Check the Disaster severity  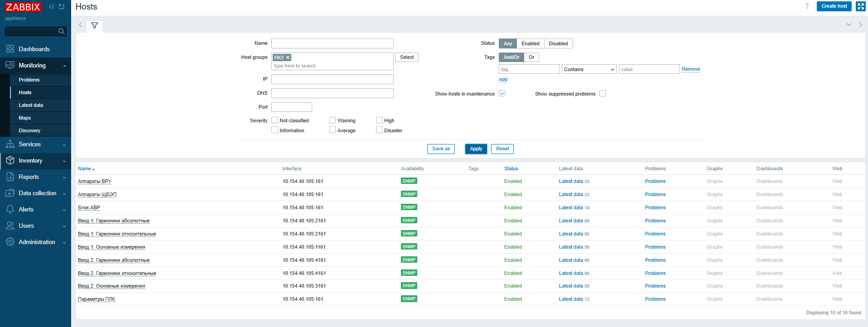click(x=379, y=130)
